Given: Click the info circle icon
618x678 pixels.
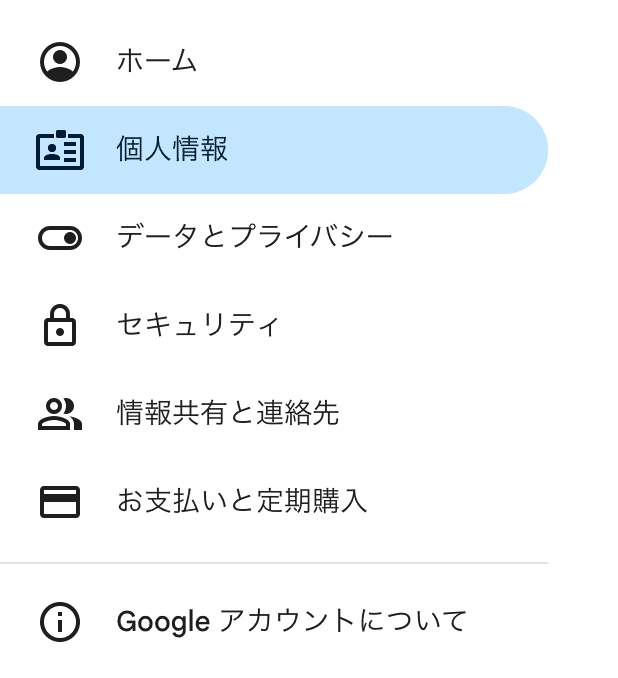Looking at the screenshot, I should (x=60, y=622).
